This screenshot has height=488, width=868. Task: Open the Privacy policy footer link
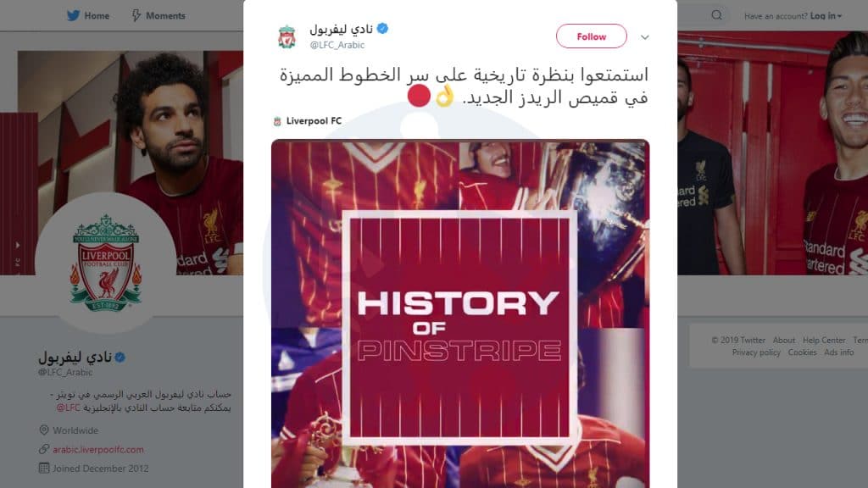(x=756, y=352)
